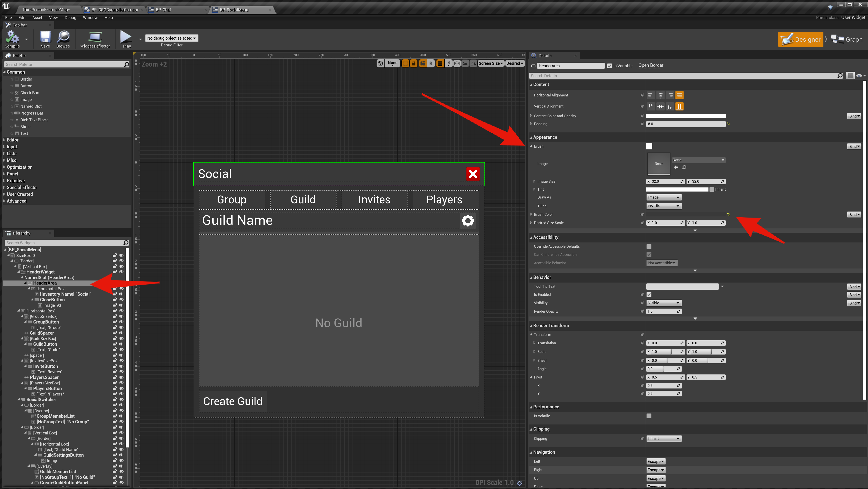Click the DPI Scale settings gear

pyautogui.click(x=519, y=483)
